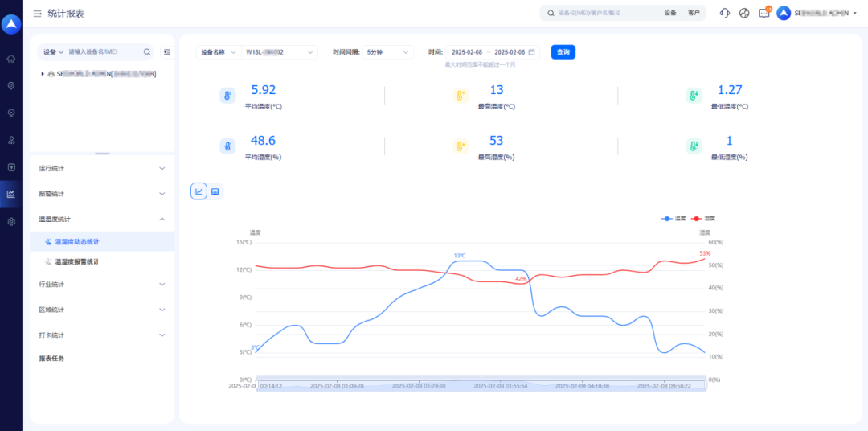Open the map location pin icon
Image resolution: width=868 pixels, height=431 pixels.
coord(11,86)
